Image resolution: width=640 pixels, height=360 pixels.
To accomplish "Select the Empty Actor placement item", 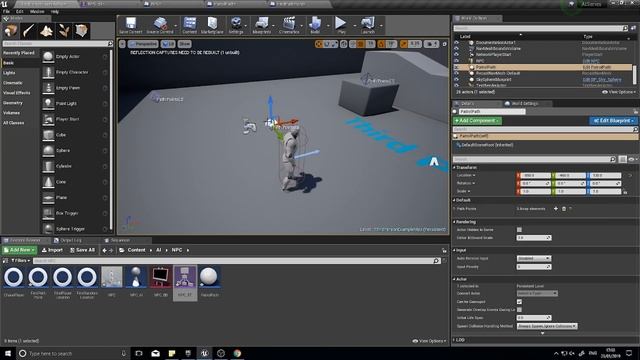I will click(75, 57).
